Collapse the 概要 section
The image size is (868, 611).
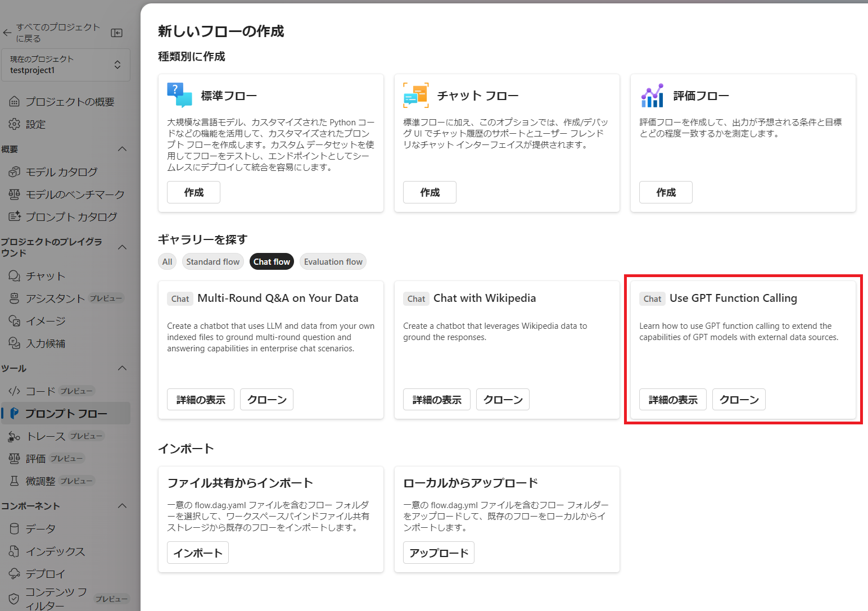[x=122, y=149]
